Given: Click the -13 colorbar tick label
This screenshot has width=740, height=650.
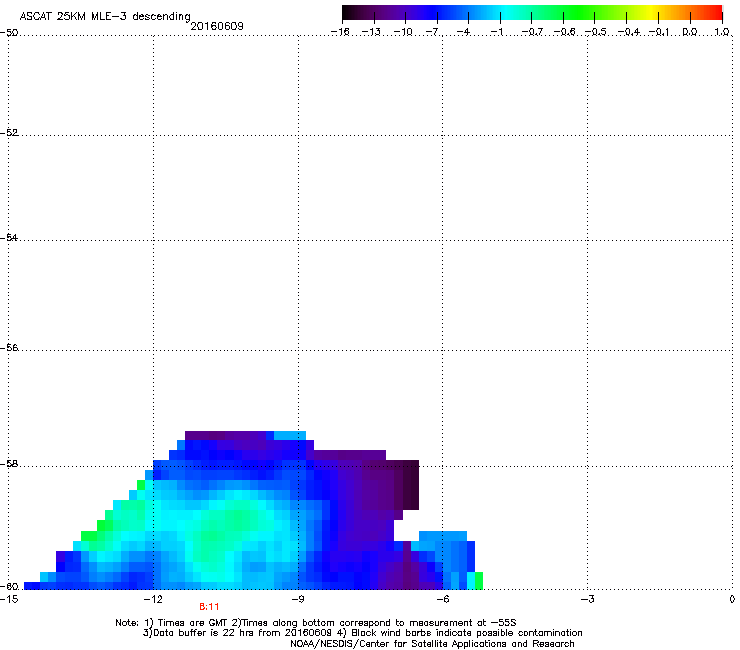Looking at the screenshot, I should 371,32.
